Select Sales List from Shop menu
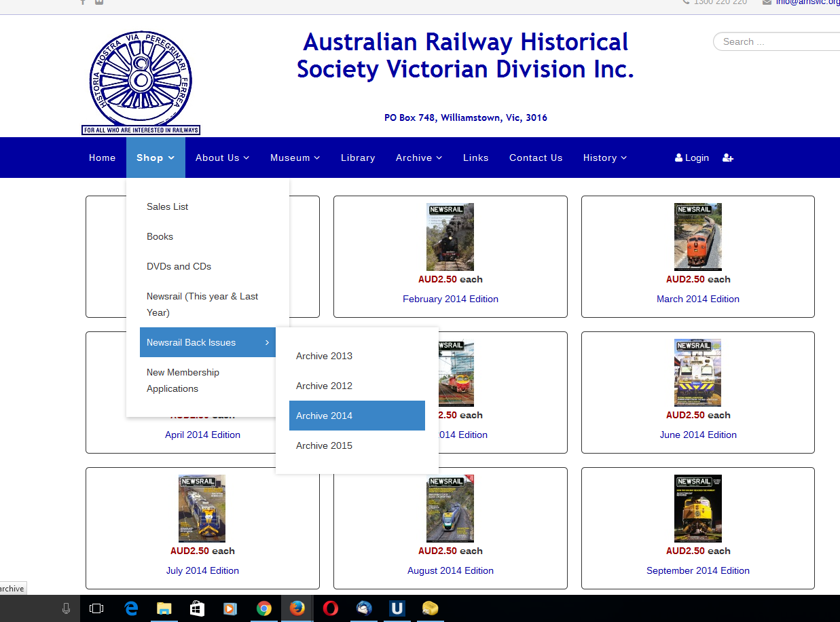This screenshot has width=840, height=622. click(x=208, y=206)
